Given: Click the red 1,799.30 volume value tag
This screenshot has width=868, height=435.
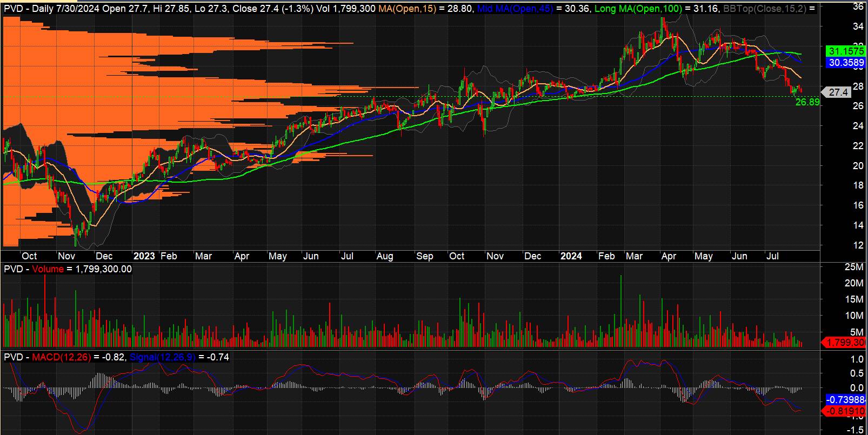Looking at the screenshot, I should point(844,343).
